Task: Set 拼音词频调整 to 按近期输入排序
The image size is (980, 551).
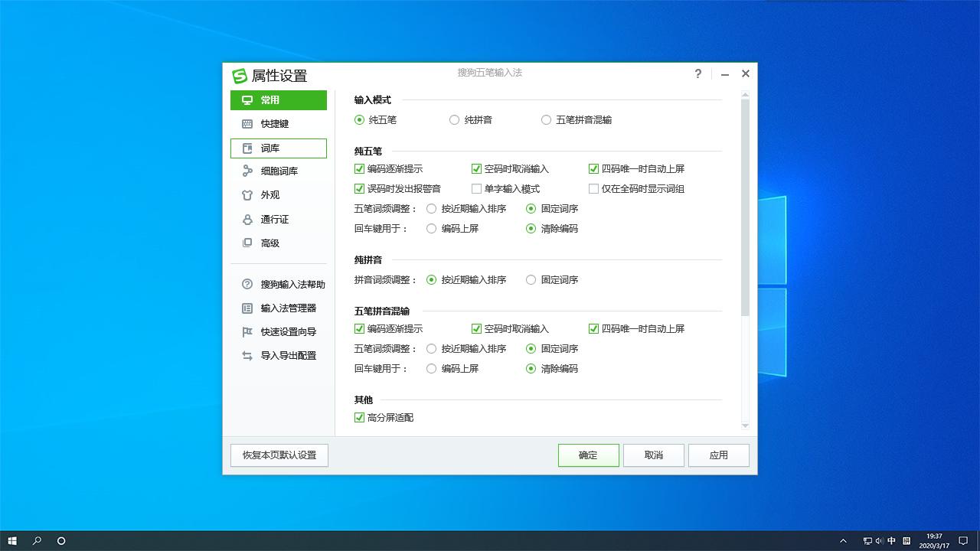Action: pos(431,280)
